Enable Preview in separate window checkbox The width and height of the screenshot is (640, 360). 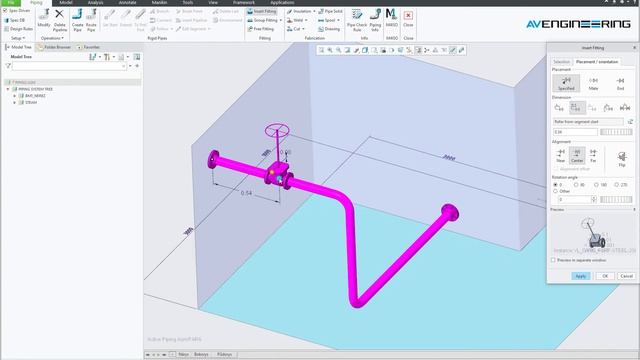coord(553,260)
